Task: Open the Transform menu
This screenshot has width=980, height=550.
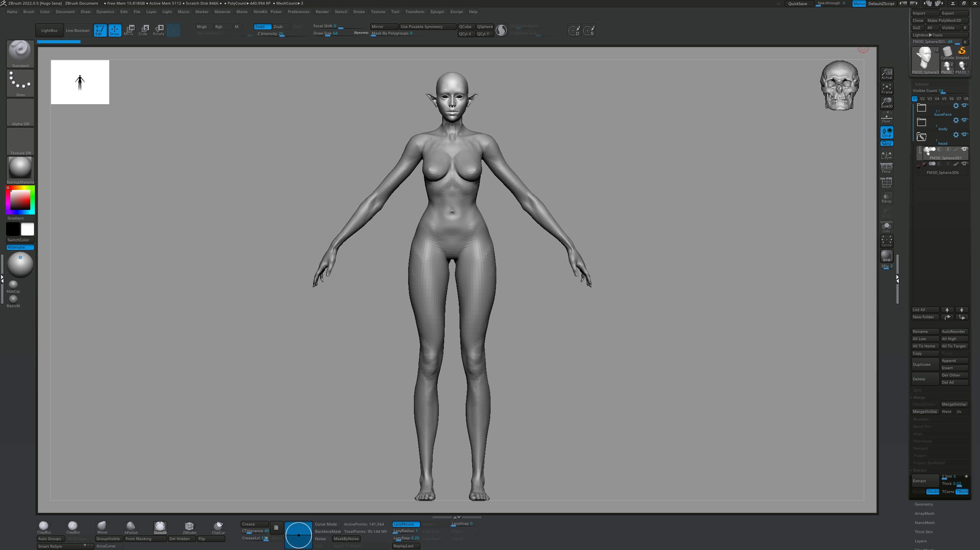Action: tap(415, 11)
